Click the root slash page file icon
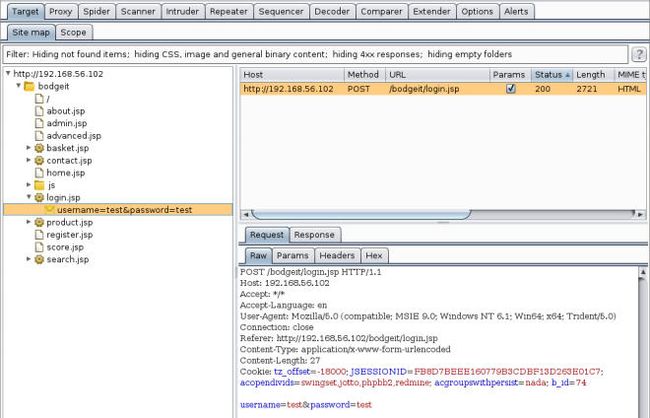This screenshot has width=650, height=418. pyautogui.click(x=39, y=99)
